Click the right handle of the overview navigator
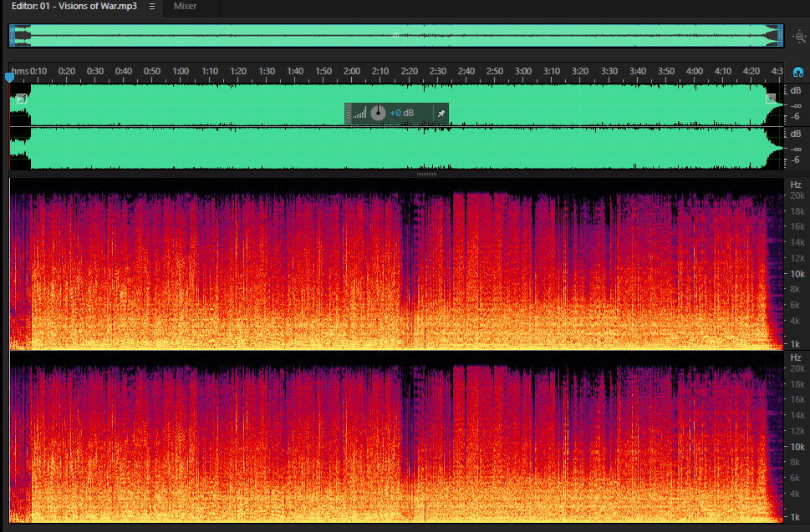This screenshot has height=532, width=810. [x=781, y=36]
